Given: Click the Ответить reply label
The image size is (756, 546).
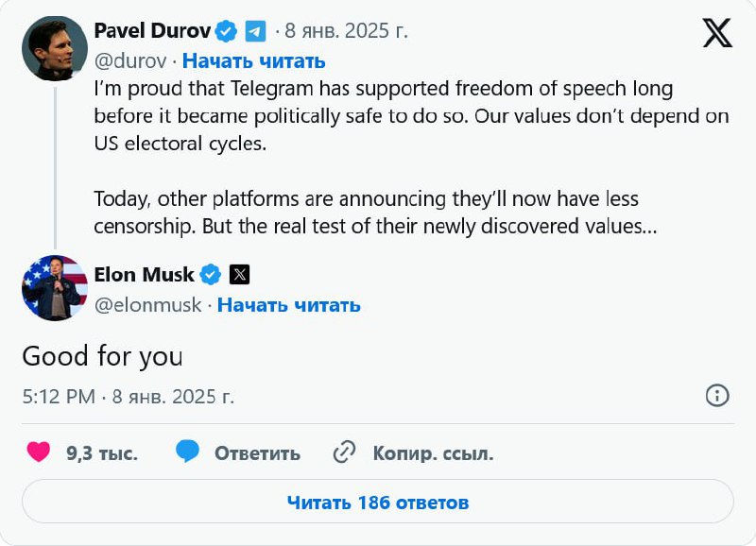Looking at the screenshot, I should (x=257, y=453).
